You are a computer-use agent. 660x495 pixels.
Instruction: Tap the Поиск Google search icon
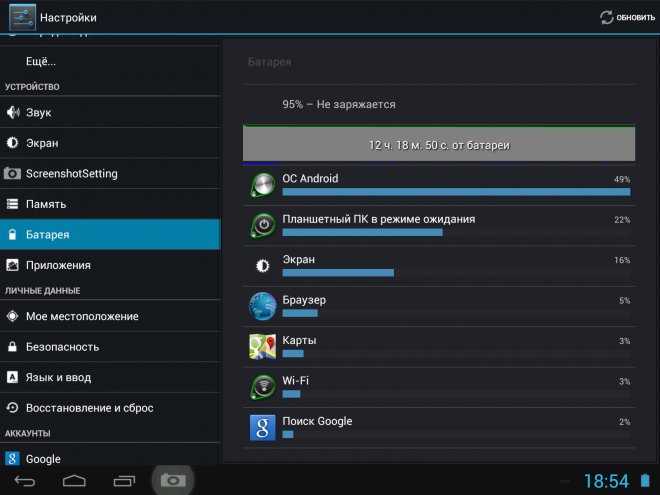263,428
